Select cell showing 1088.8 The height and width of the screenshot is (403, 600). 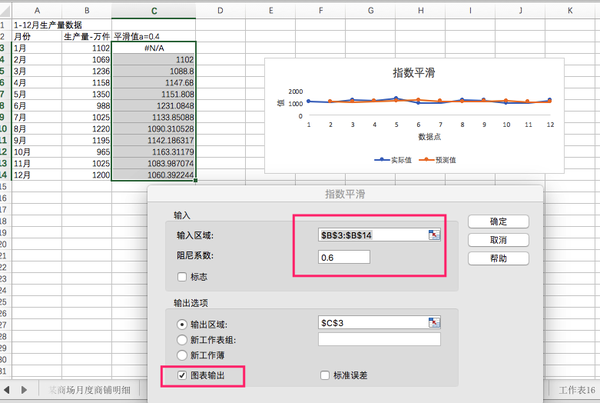click(154, 71)
